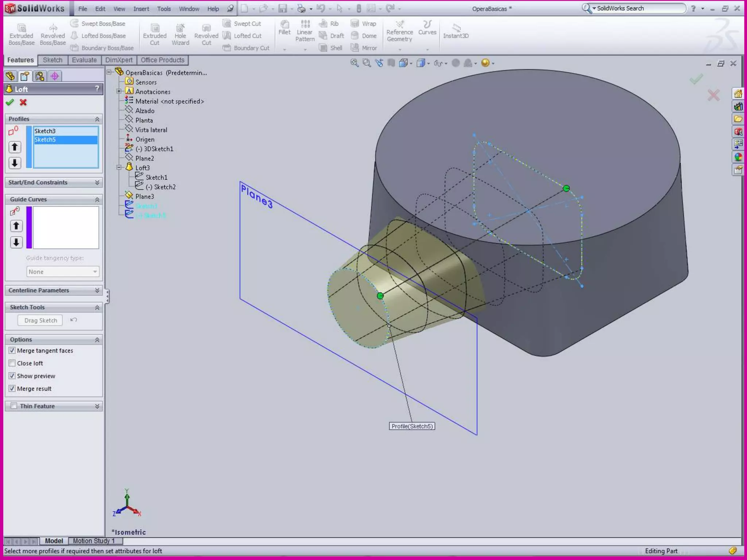
Task: Move profile up with the Profiles arrow
Action: coord(15,147)
